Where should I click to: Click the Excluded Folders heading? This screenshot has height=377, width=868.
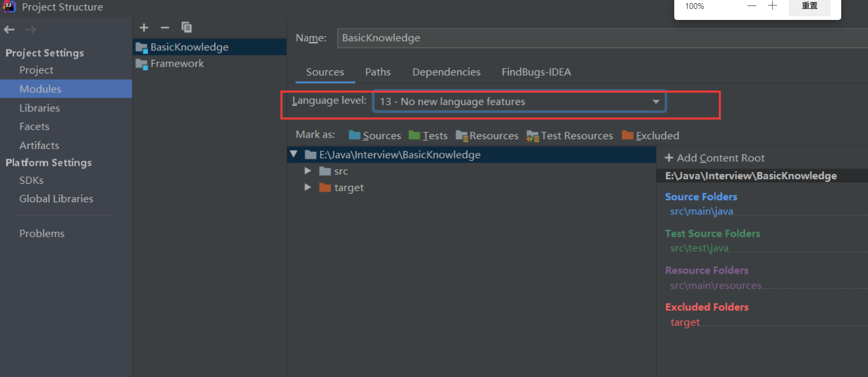(x=707, y=307)
